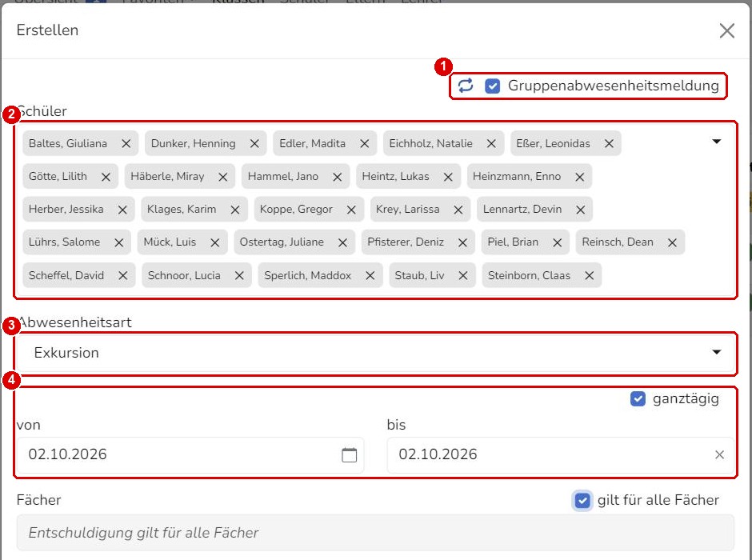The width and height of the screenshot is (752, 560).
Task: Remove Häberle, Miray from selection
Action: [x=223, y=177]
